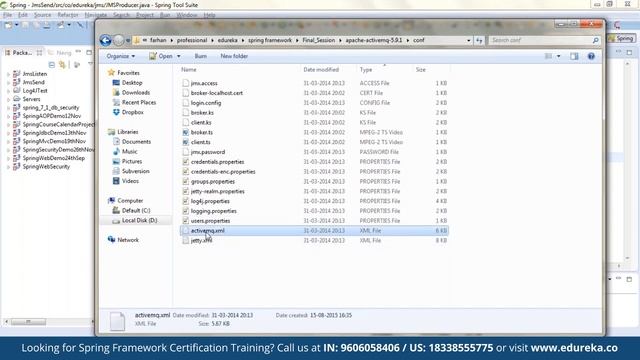Open Recent Places in Favorites
This screenshot has width=640, height=360.
coord(139,102)
